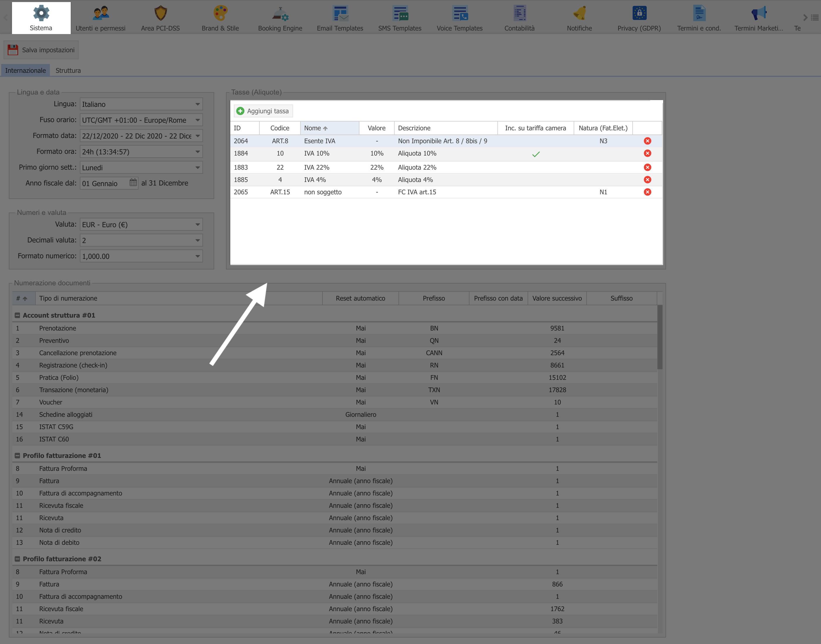The image size is (821, 644).
Task: Select Prenotazione numbering row
Action: pos(335,328)
